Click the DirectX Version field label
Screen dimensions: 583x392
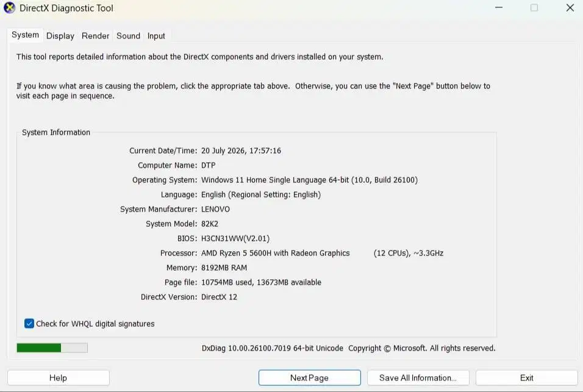169,297
